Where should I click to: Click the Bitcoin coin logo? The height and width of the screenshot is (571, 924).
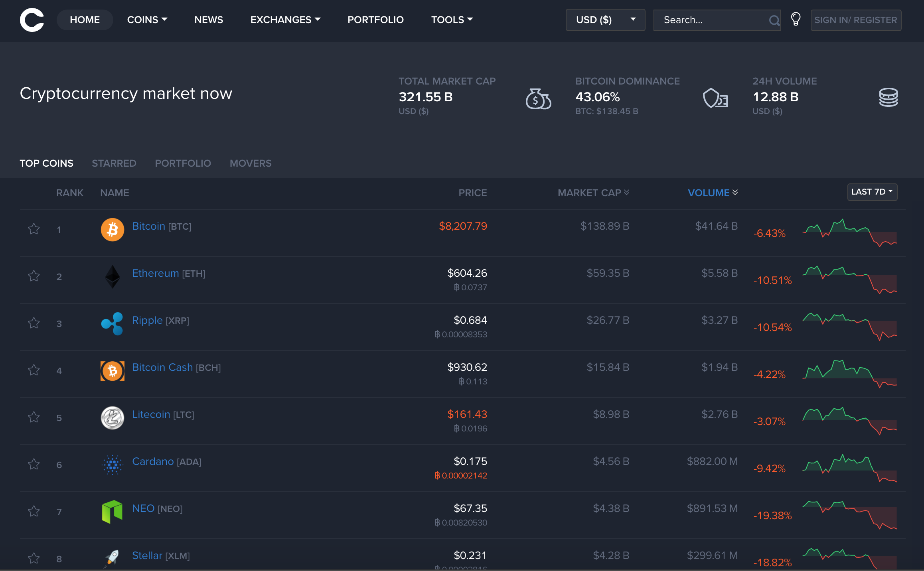pos(112,229)
